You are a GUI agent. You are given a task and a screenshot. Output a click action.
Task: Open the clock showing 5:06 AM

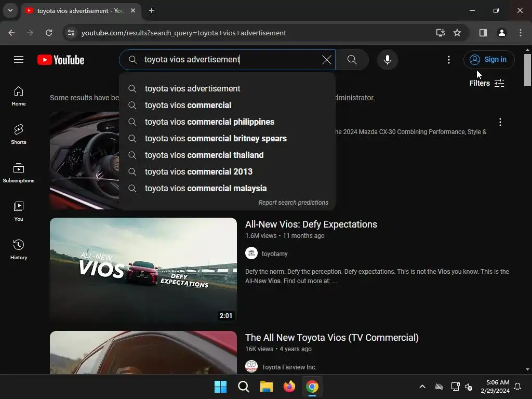click(495, 387)
